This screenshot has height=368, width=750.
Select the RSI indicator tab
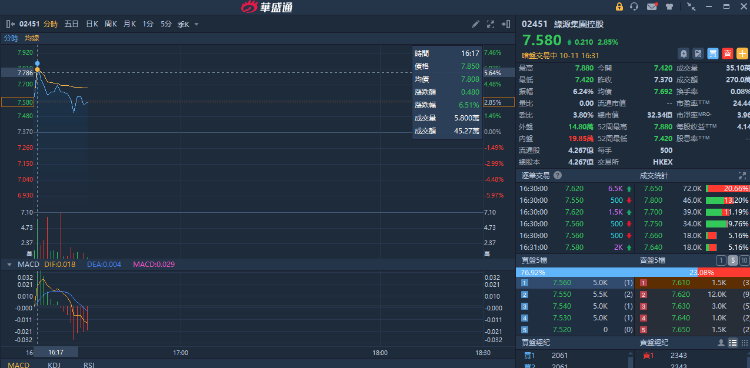[88, 365]
